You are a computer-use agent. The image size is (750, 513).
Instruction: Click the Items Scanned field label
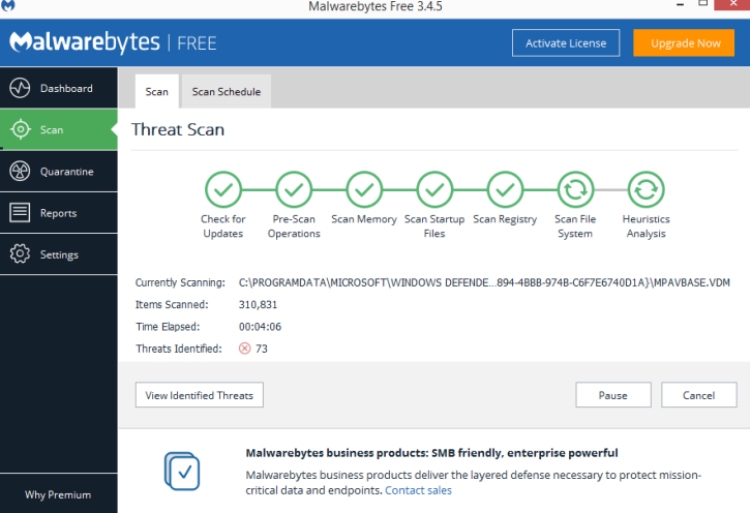tap(172, 305)
